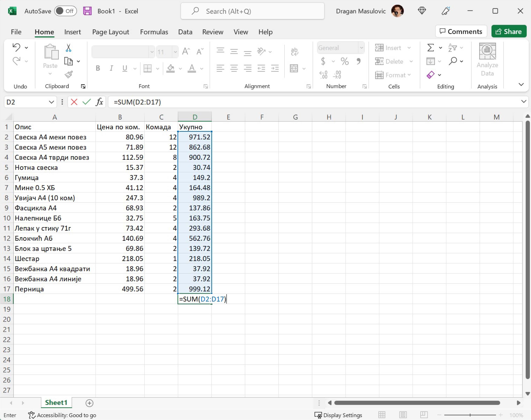
Task: Expand the formula bar chevron
Action: 524,102
